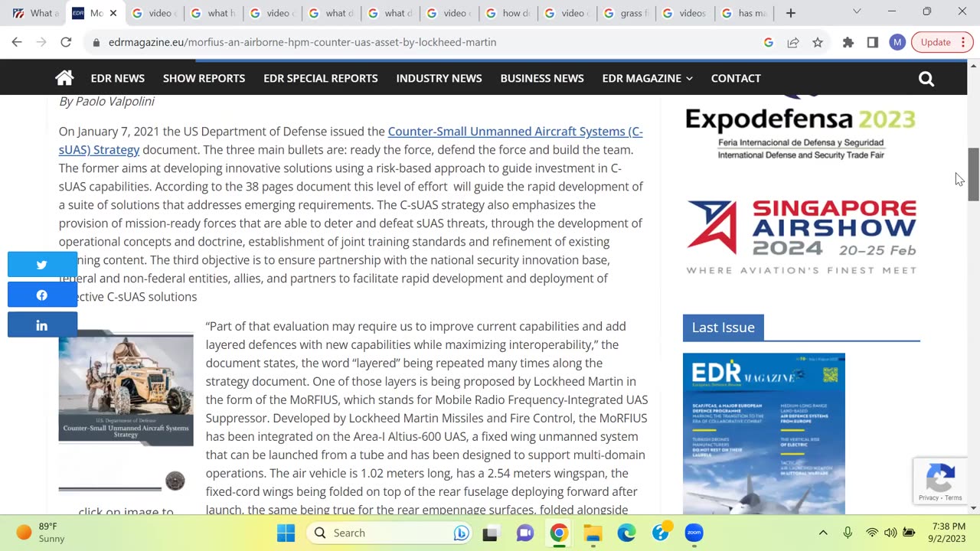Open the Extensions puzzle icon
The image size is (980, 551).
[x=848, y=42]
